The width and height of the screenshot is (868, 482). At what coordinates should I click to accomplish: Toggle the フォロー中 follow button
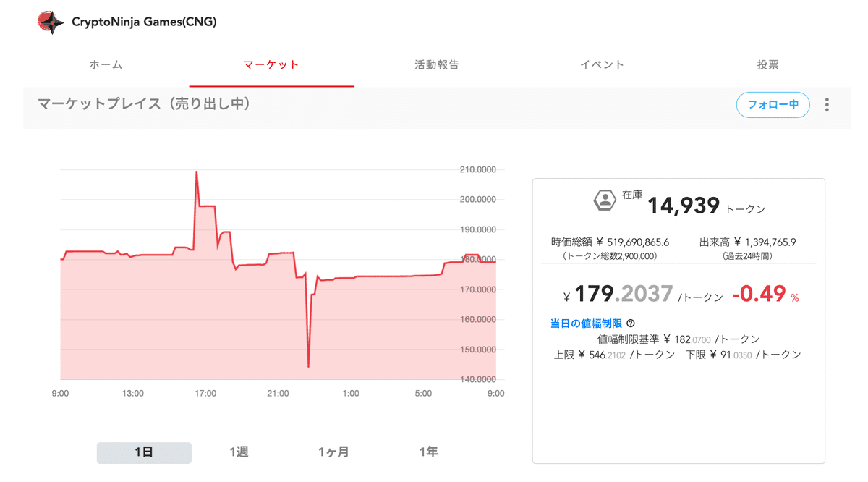point(773,104)
